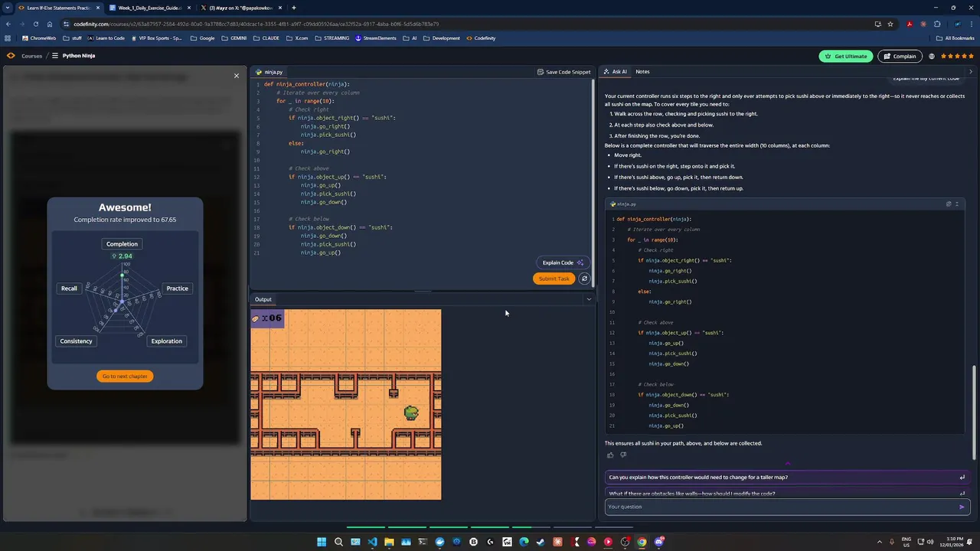
Task: Open the Courses breadcrumb link
Action: click(x=31, y=56)
